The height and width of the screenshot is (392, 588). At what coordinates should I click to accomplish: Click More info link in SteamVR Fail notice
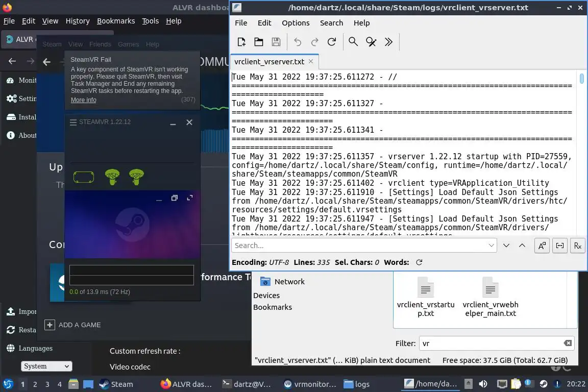[84, 100]
